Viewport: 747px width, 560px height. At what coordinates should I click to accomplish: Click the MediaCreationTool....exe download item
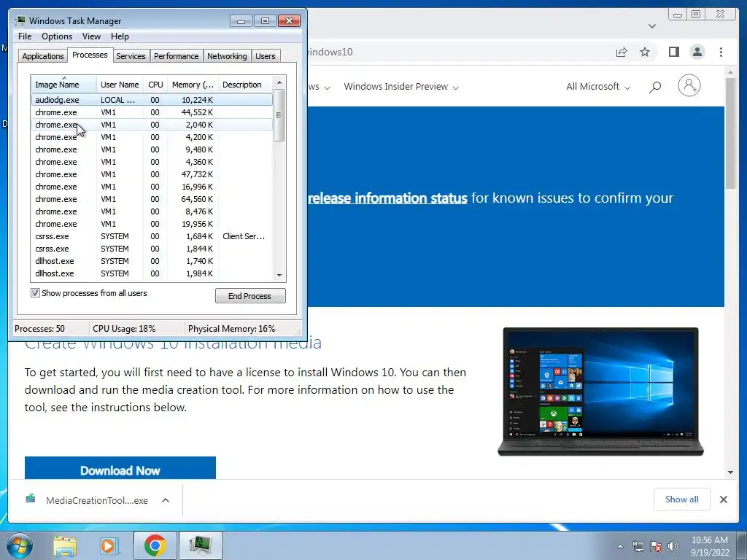coord(97,500)
